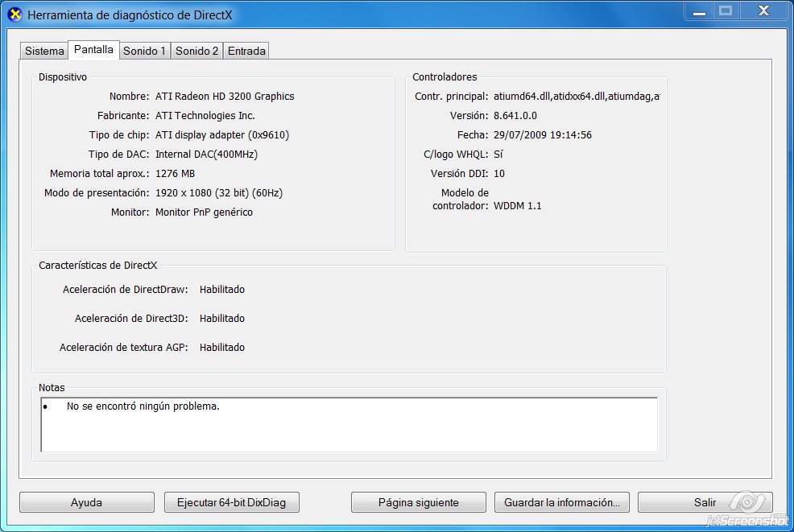Viewport: 794px width, 532px height.
Task: Open the Sonido 1 tab
Action: coord(145,51)
